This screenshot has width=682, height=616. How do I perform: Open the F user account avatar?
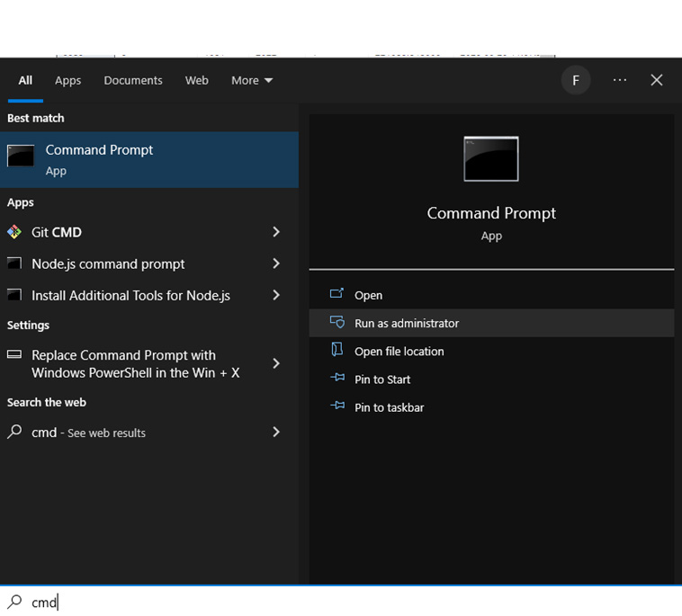(576, 80)
